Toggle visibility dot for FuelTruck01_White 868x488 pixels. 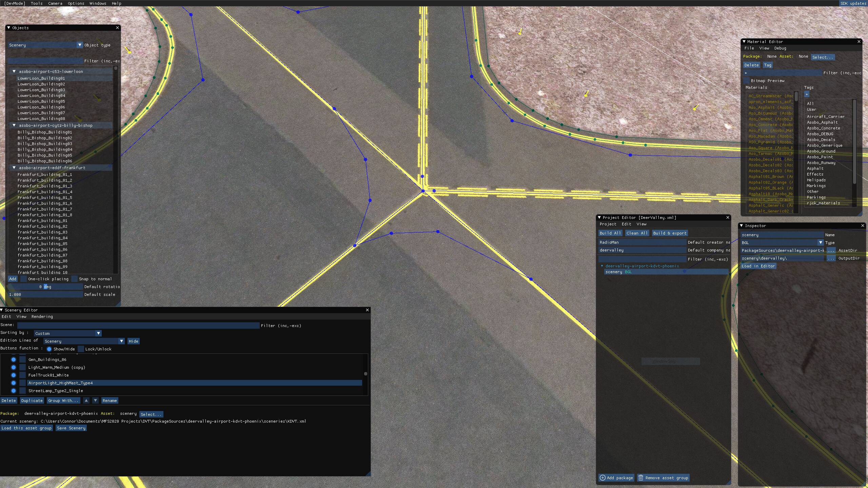pos(14,375)
